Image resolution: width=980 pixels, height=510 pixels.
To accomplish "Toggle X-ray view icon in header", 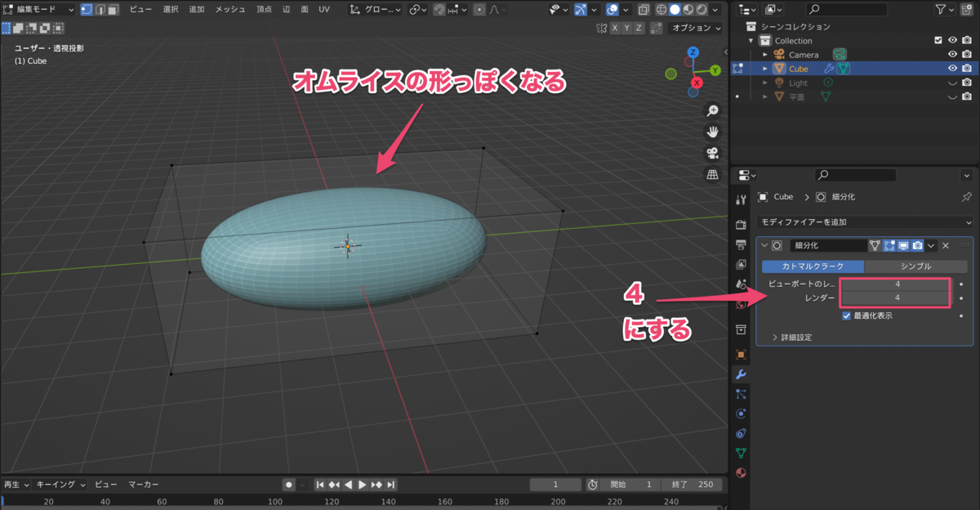I will (x=644, y=10).
